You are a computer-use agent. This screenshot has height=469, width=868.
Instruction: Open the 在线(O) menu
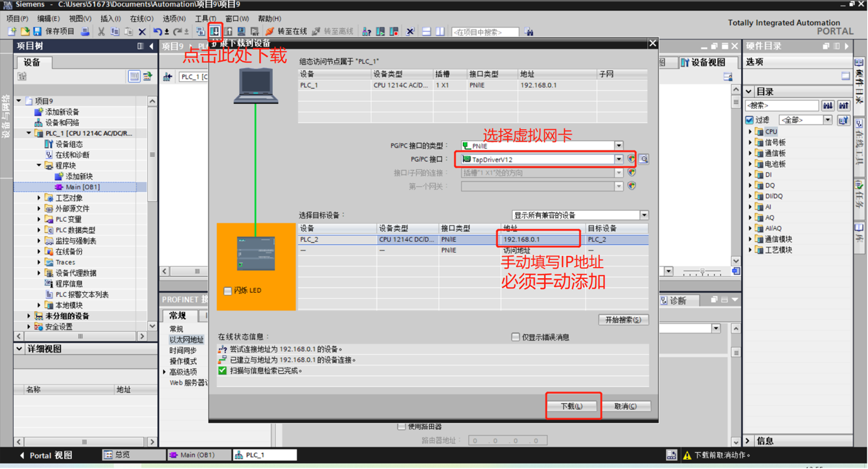pyautogui.click(x=142, y=18)
